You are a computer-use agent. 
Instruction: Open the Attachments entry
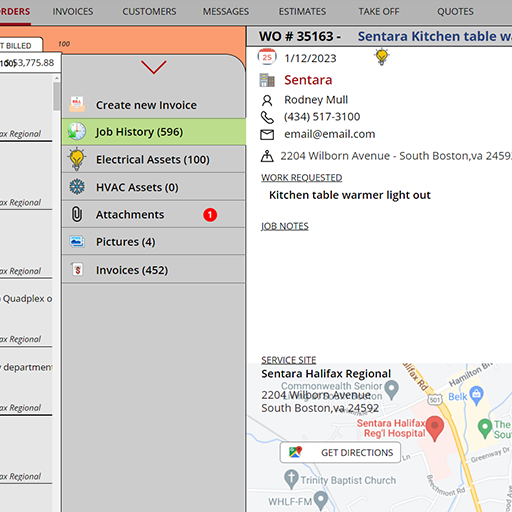pos(154,214)
